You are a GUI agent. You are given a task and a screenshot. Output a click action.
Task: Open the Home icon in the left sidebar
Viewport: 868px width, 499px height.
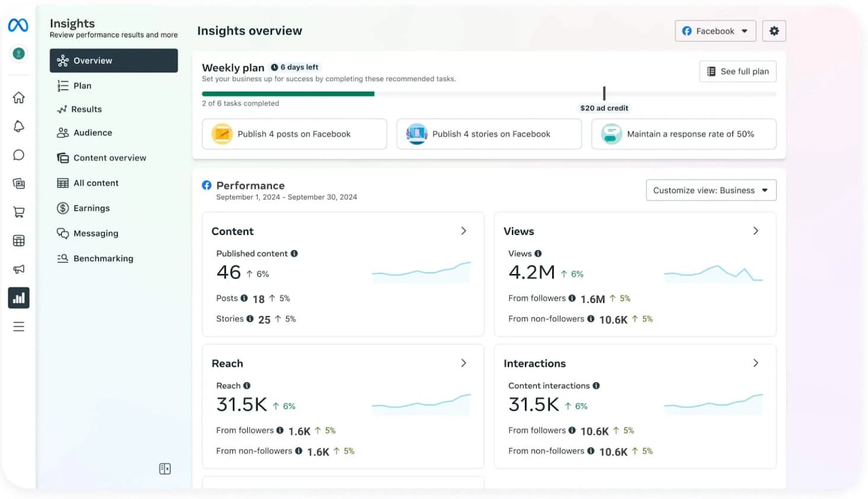point(18,98)
